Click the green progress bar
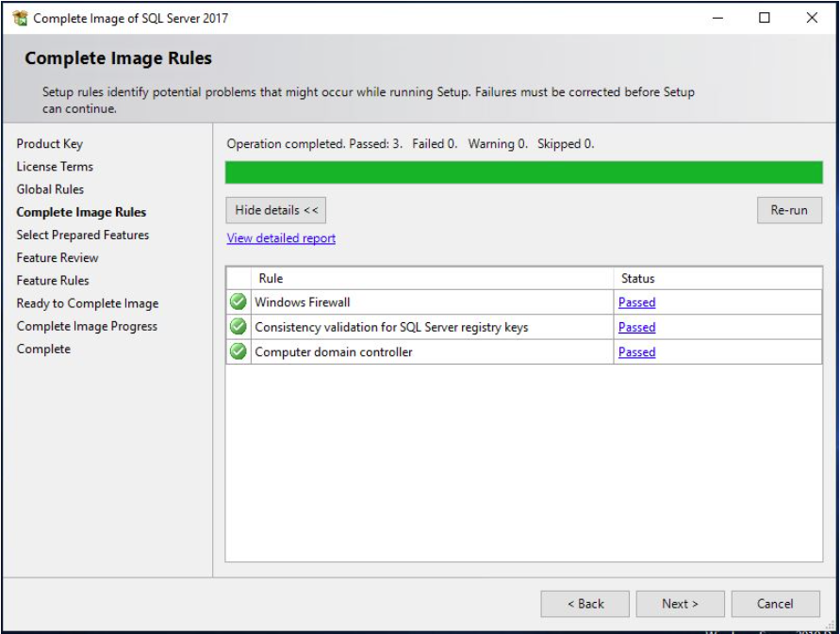The image size is (840, 634). click(x=523, y=172)
